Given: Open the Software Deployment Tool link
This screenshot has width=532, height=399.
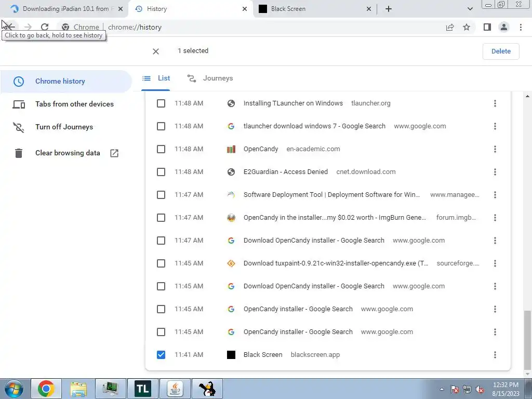Looking at the screenshot, I should (x=331, y=195).
